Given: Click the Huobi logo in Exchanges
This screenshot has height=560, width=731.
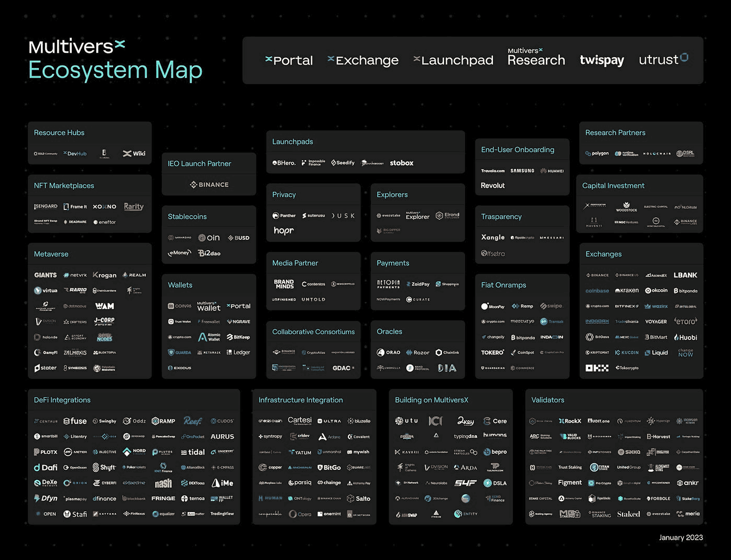Looking at the screenshot, I should (x=685, y=338).
